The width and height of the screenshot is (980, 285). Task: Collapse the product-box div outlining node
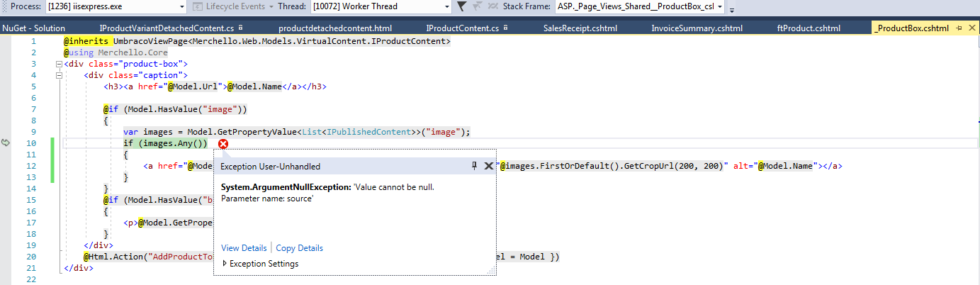(x=57, y=64)
